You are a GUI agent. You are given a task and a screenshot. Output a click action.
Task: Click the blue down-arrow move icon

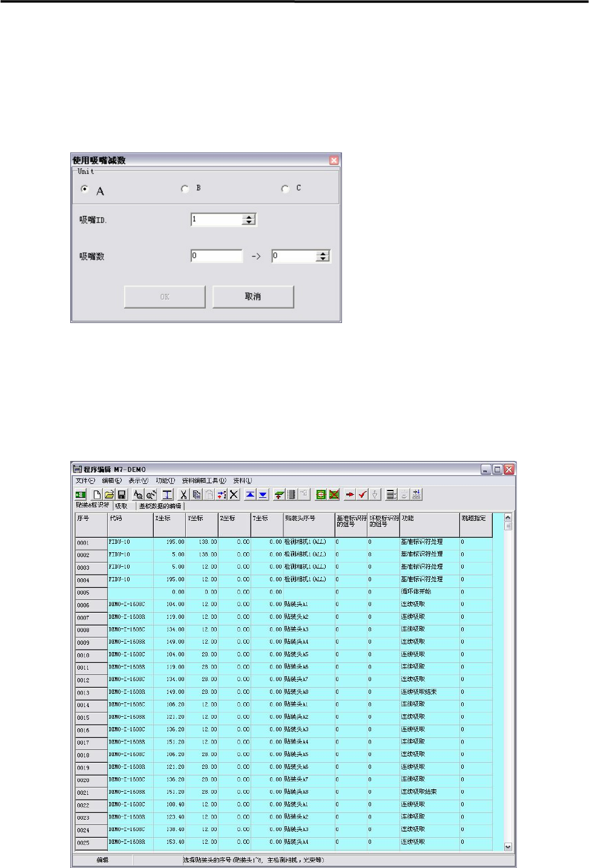(x=263, y=494)
